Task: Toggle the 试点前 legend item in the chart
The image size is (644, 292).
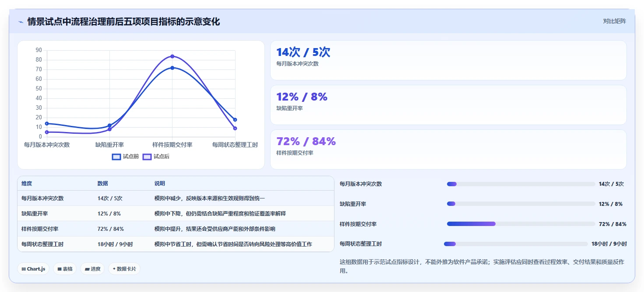Action: pyautogui.click(x=125, y=156)
